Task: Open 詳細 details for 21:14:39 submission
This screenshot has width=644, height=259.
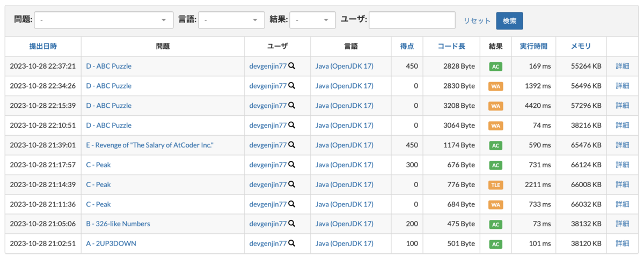Action: tap(623, 184)
